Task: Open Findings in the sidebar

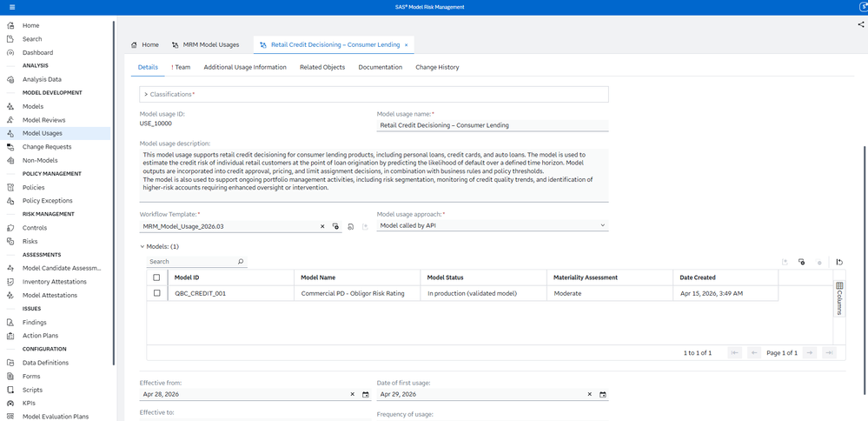Action: pyautogui.click(x=35, y=322)
